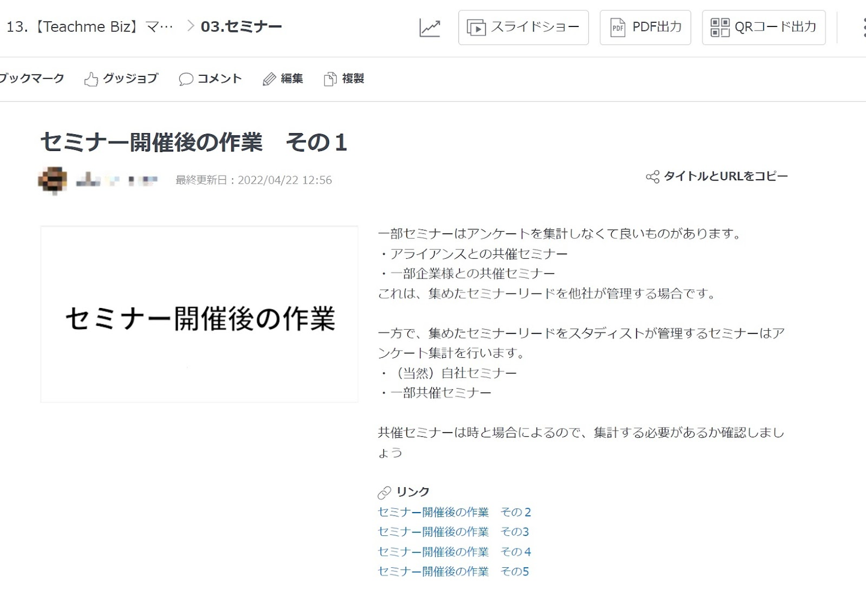Select the line ・一部共催セミナー
The width and height of the screenshot is (866, 616).
435,393
